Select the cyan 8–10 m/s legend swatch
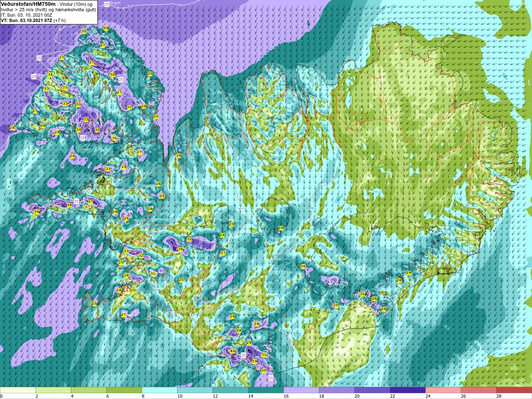This screenshot has height=399, width=532. [x=160, y=390]
